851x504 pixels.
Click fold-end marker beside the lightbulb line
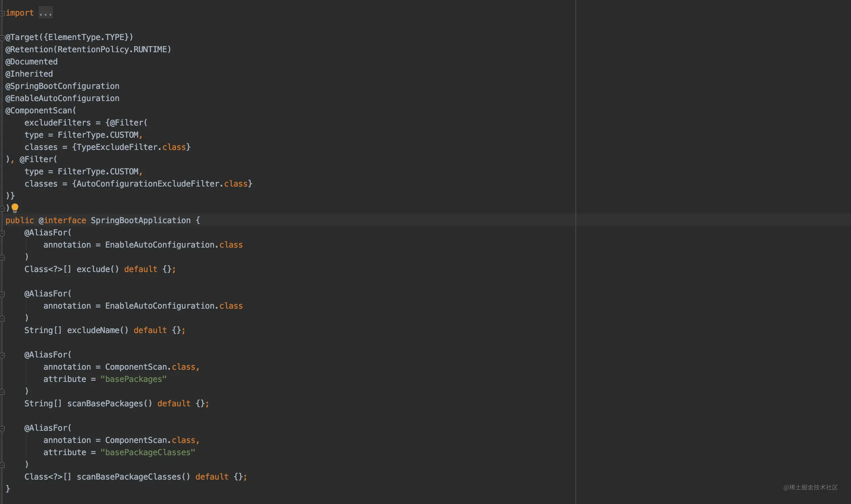pyautogui.click(x=2, y=208)
